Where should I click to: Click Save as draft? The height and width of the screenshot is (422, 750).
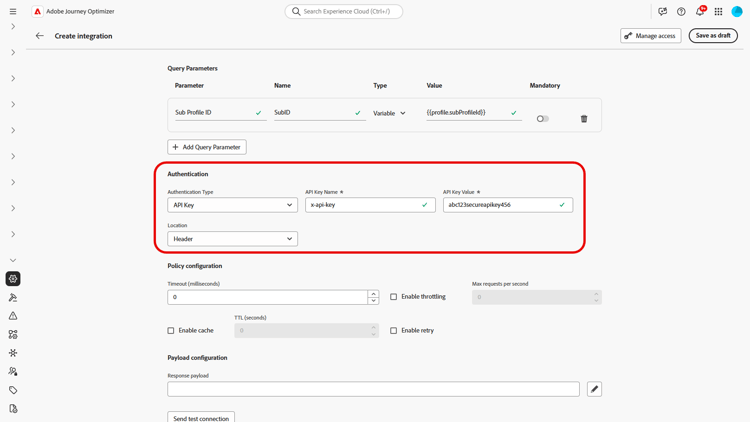713,36
